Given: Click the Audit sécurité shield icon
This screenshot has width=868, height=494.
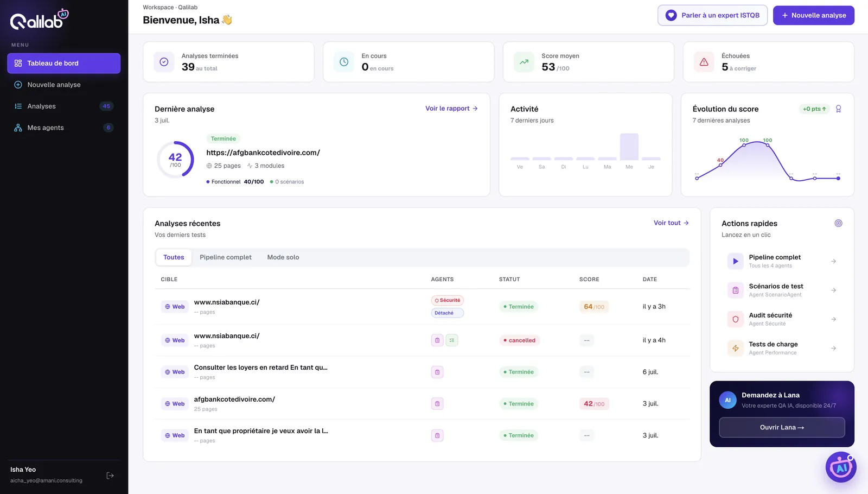Looking at the screenshot, I should 736,319.
